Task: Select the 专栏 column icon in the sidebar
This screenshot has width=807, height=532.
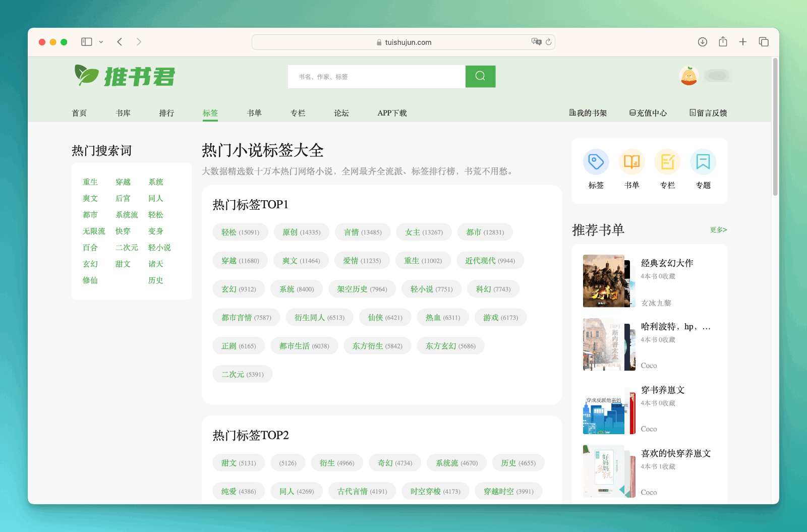Action: 667,162
